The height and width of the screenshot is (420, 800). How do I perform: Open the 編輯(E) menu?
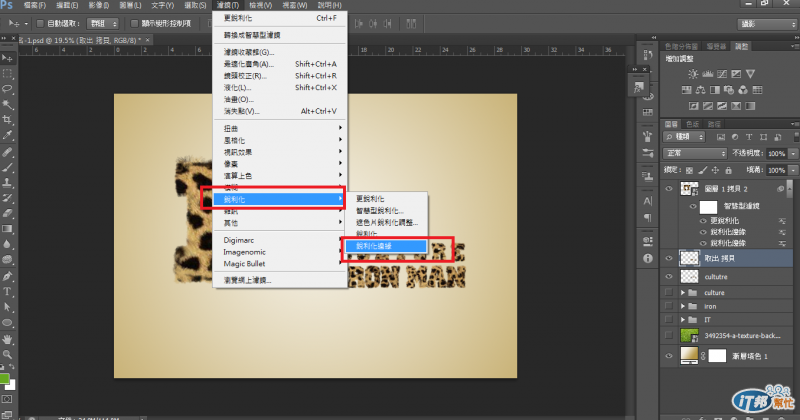(x=67, y=5)
